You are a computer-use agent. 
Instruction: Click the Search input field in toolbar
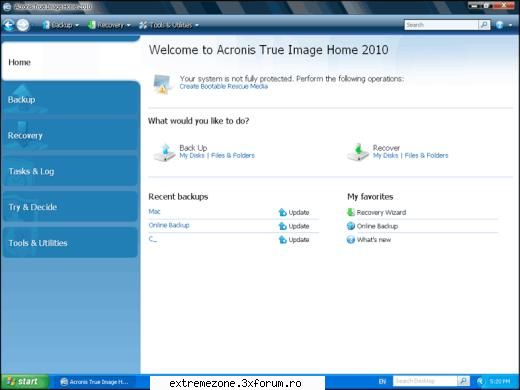(441, 25)
